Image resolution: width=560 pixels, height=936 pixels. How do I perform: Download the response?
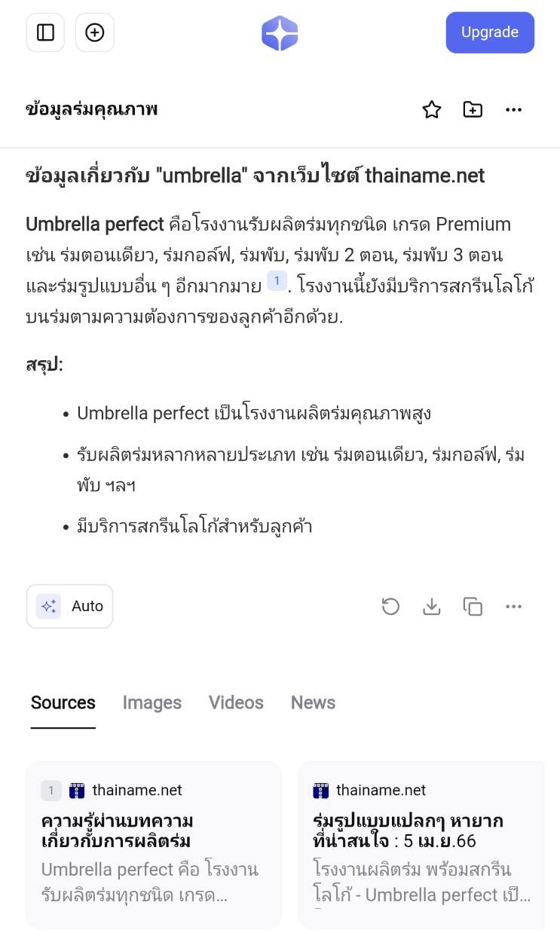point(431,606)
